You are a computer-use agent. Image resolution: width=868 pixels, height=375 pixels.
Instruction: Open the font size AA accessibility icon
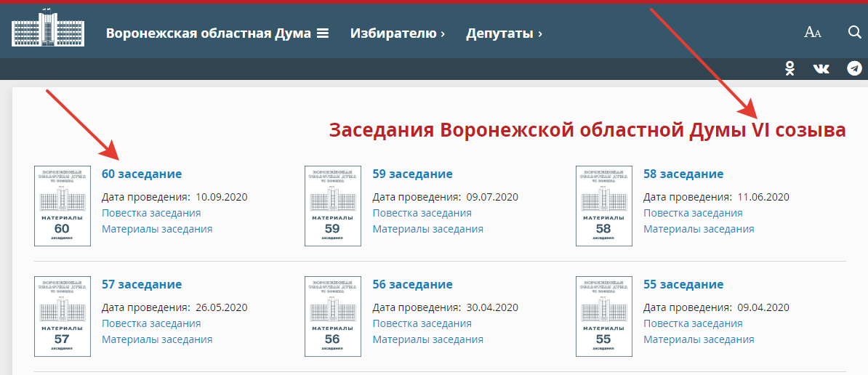(812, 33)
